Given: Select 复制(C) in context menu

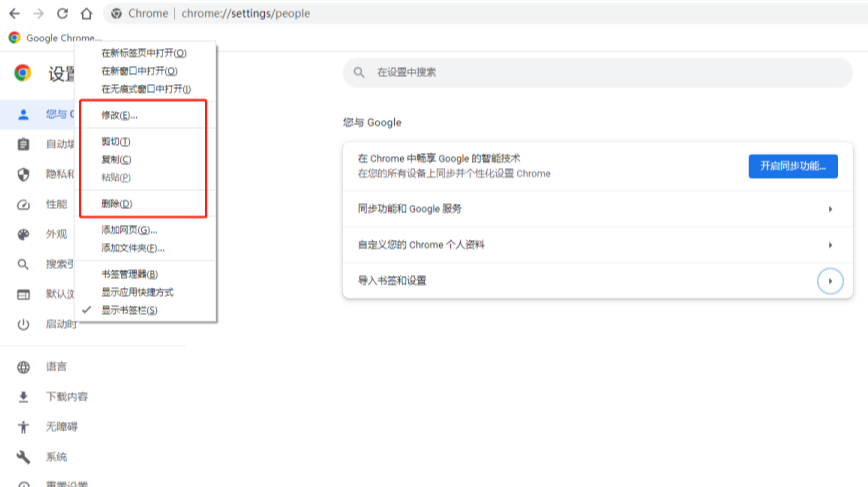Looking at the screenshot, I should [x=145, y=159].
